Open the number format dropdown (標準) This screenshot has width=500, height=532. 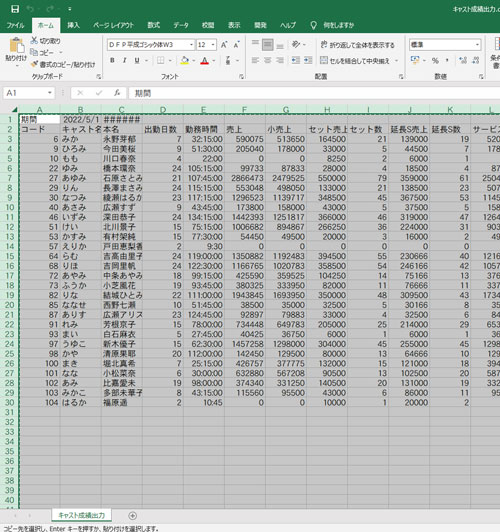[x=477, y=45]
